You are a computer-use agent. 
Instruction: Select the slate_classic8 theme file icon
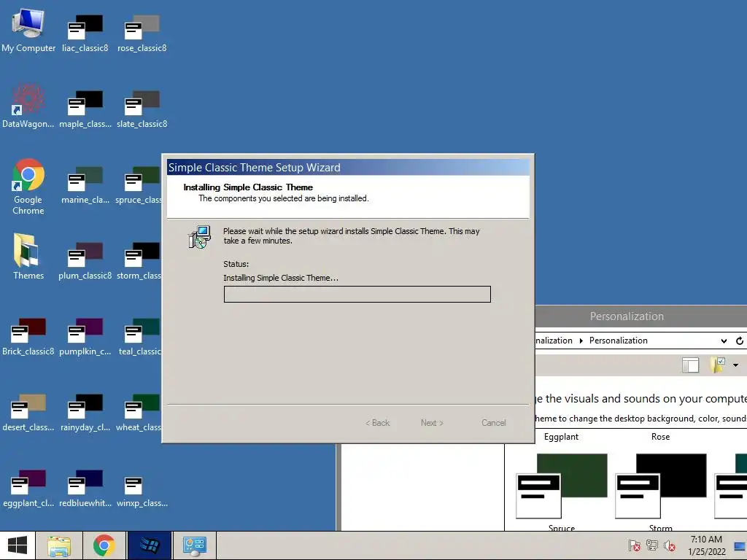point(142,108)
